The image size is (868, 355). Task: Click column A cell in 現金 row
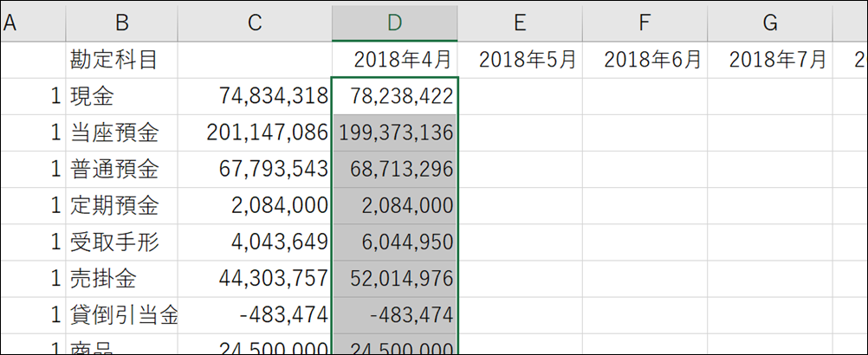(33, 96)
